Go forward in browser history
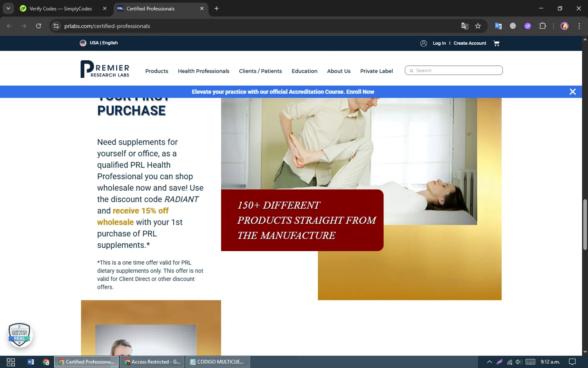The width and height of the screenshot is (588, 368). (x=24, y=26)
